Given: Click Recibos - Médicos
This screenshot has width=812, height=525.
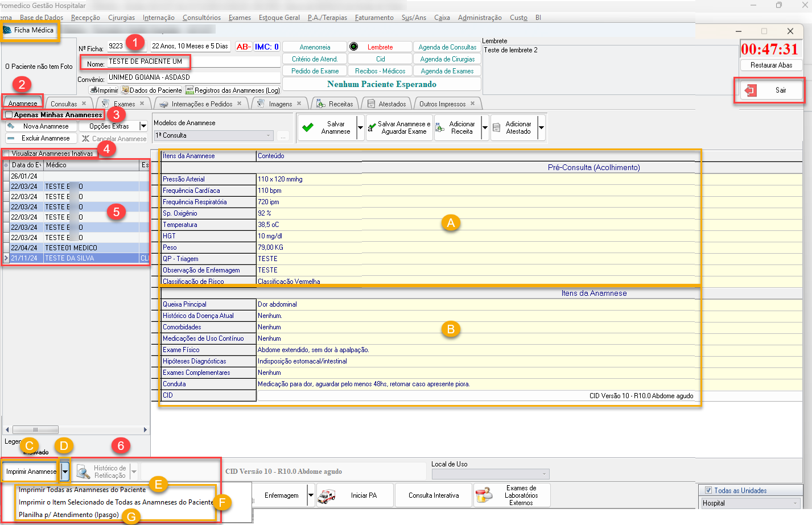Looking at the screenshot, I should (x=380, y=71).
